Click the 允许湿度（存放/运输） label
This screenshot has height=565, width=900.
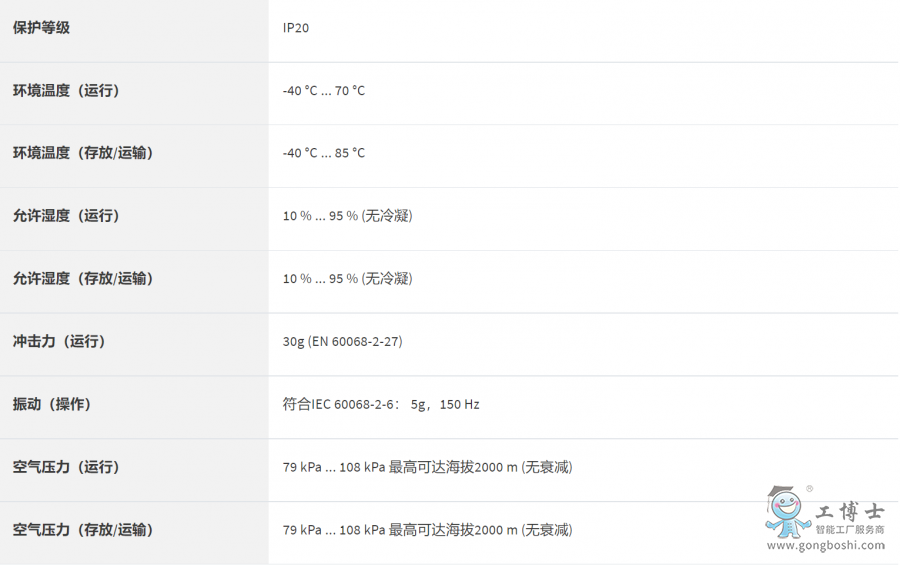83,279
